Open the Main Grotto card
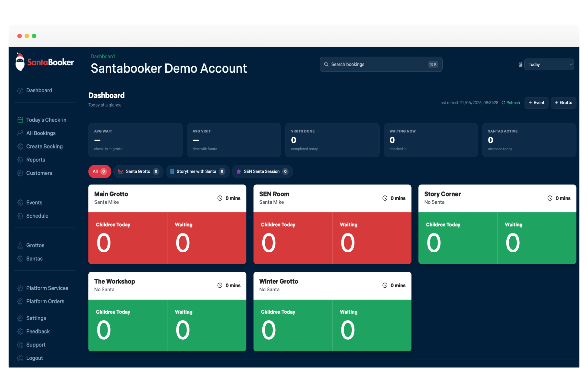 pos(167,224)
